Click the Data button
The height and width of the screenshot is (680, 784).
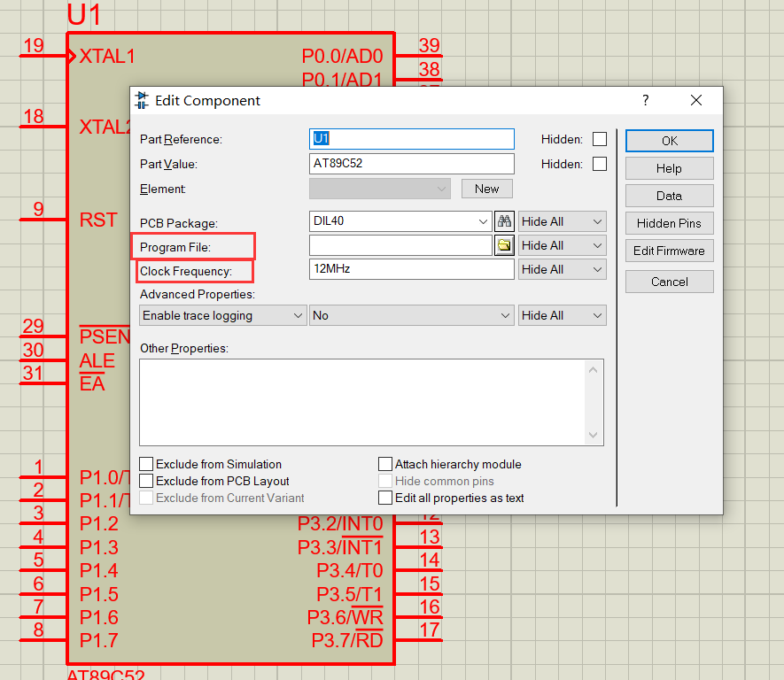(x=669, y=196)
